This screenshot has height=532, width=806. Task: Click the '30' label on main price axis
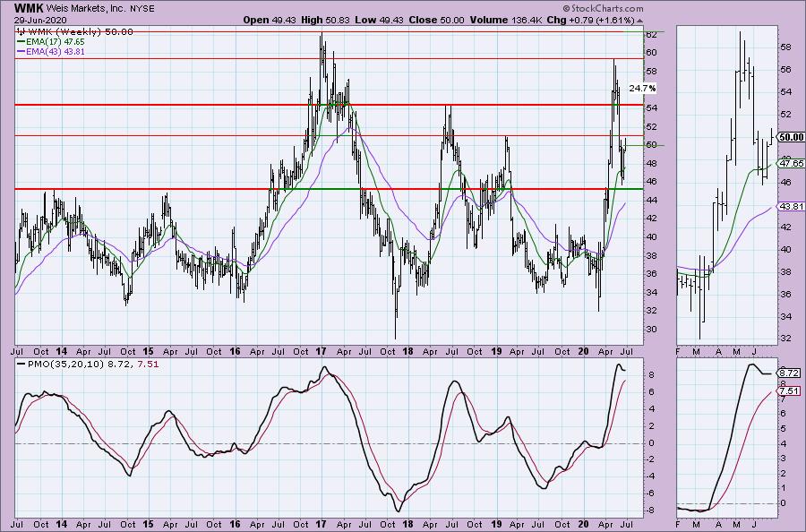coord(651,329)
